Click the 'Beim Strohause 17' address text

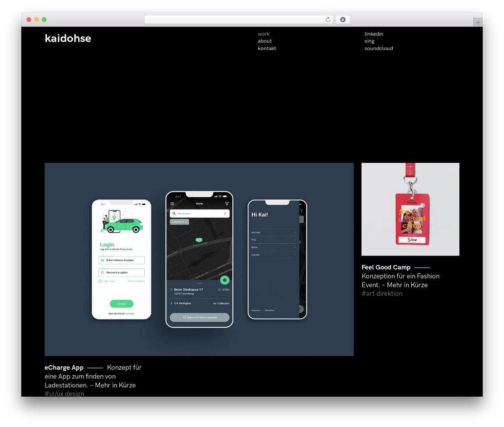[x=189, y=290]
